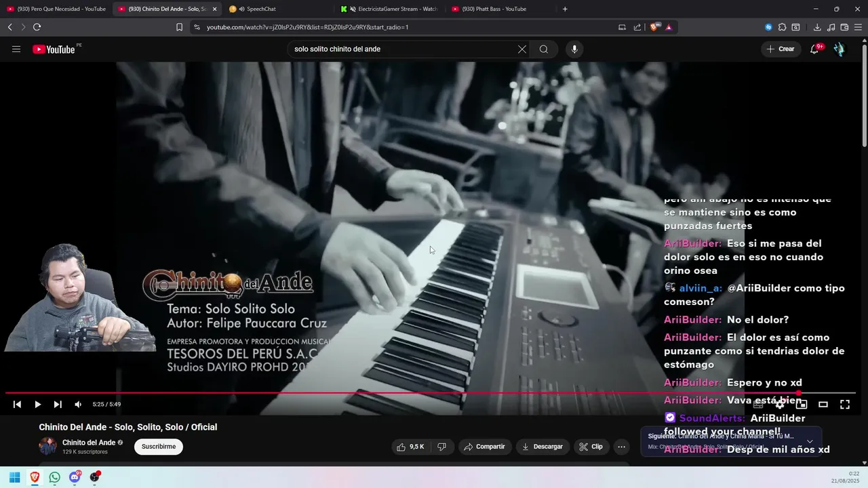The width and height of the screenshot is (868, 488).
Task: Dislike the video with thumbs down
Action: (441, 447)
